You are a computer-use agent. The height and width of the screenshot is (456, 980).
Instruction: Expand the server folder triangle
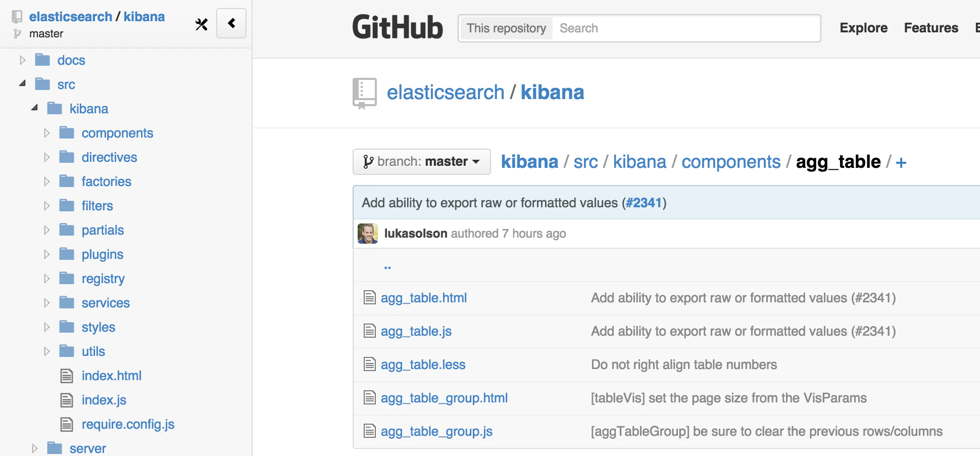coord(34,448)
